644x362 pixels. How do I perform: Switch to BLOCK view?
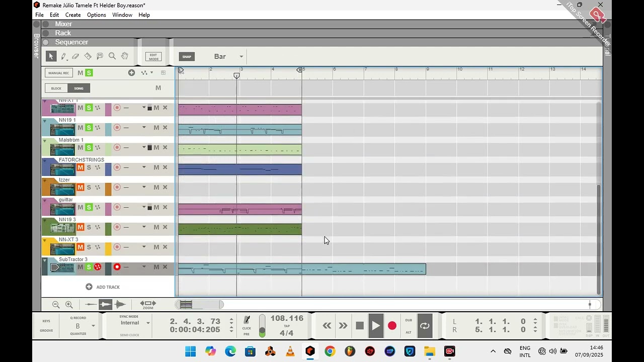[x=56, y=88]
